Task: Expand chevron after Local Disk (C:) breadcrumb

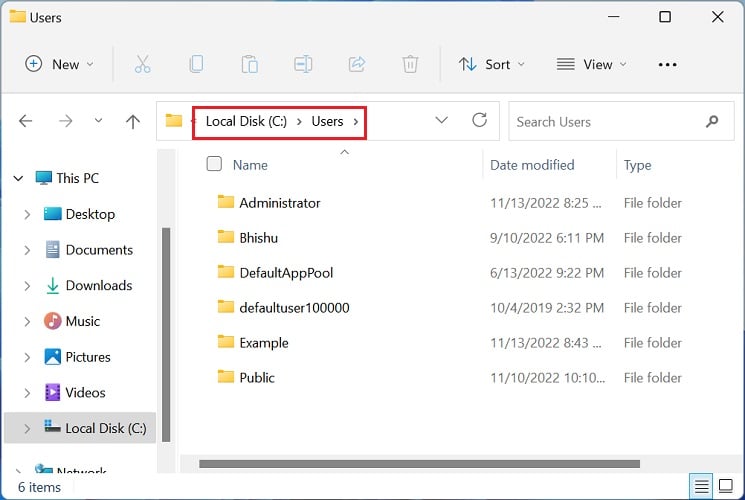Action: pos(299,122)
